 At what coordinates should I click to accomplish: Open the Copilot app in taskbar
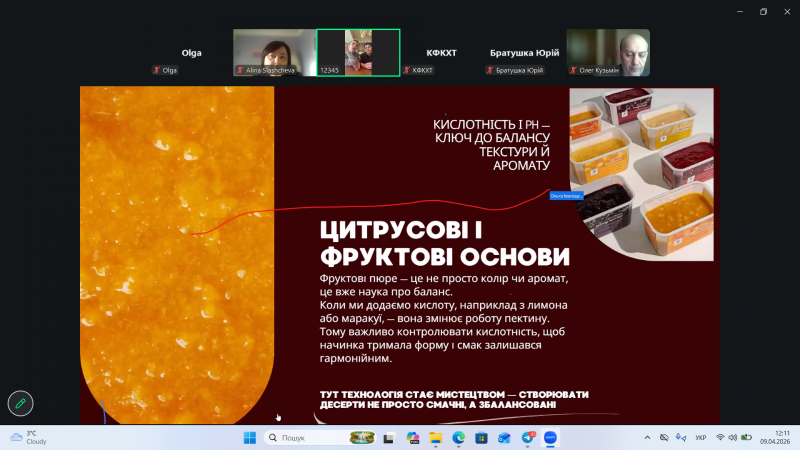coord(413,438)
